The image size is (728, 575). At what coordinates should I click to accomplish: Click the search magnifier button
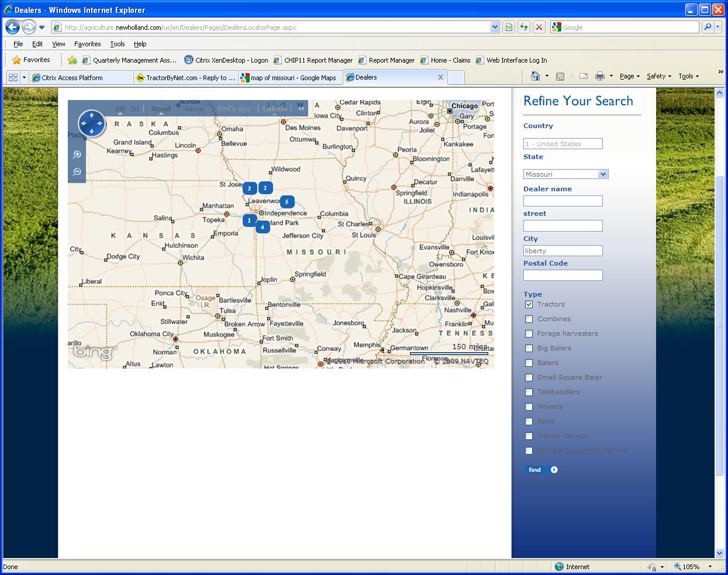coord(708,27)
